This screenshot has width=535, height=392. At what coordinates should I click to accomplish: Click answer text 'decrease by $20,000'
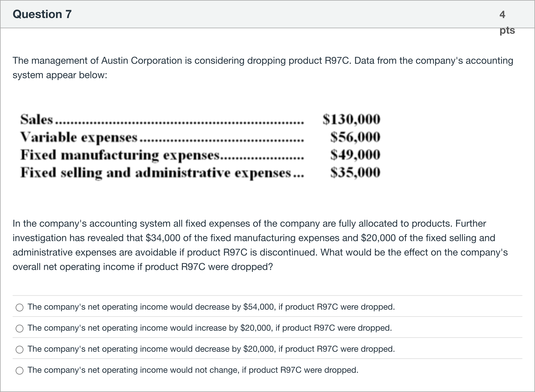(211, 349)
